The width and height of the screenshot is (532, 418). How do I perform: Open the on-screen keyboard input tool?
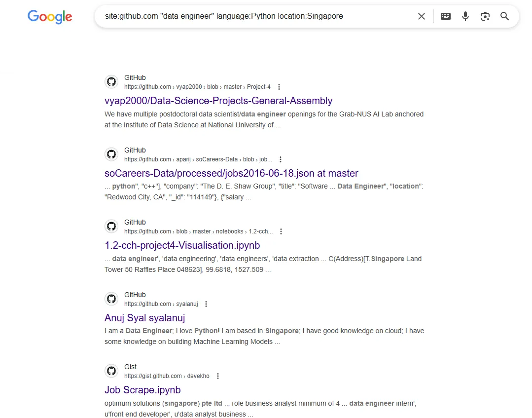click(x=445, y=16)
